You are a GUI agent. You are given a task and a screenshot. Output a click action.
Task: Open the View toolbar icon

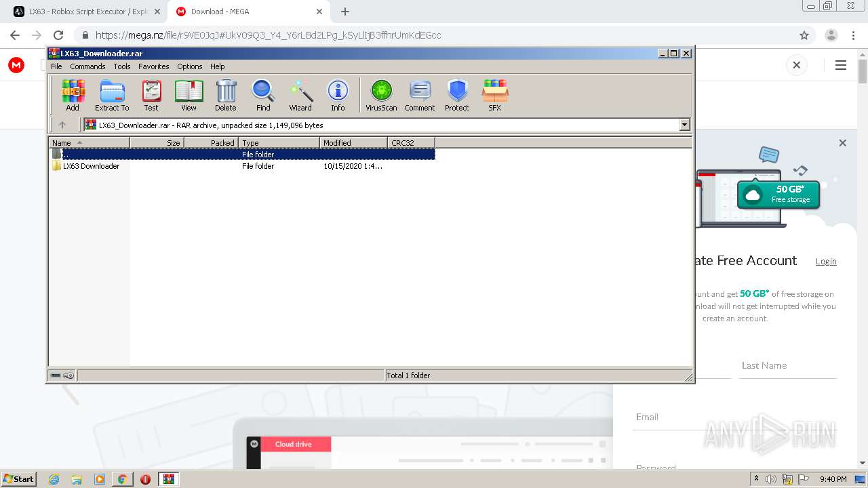coord(189,95)
